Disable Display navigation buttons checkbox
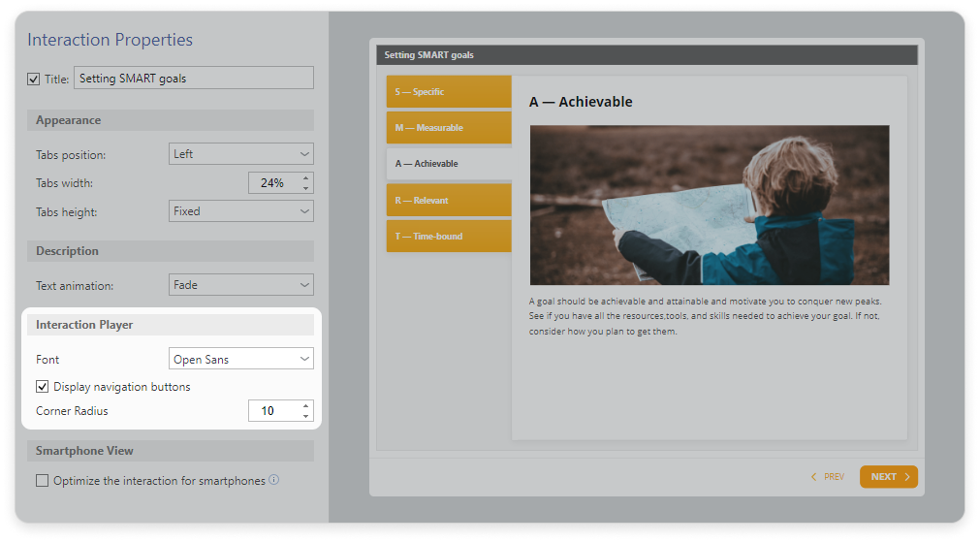The width and height of the screenshot is (980, 542). (43, 387)
